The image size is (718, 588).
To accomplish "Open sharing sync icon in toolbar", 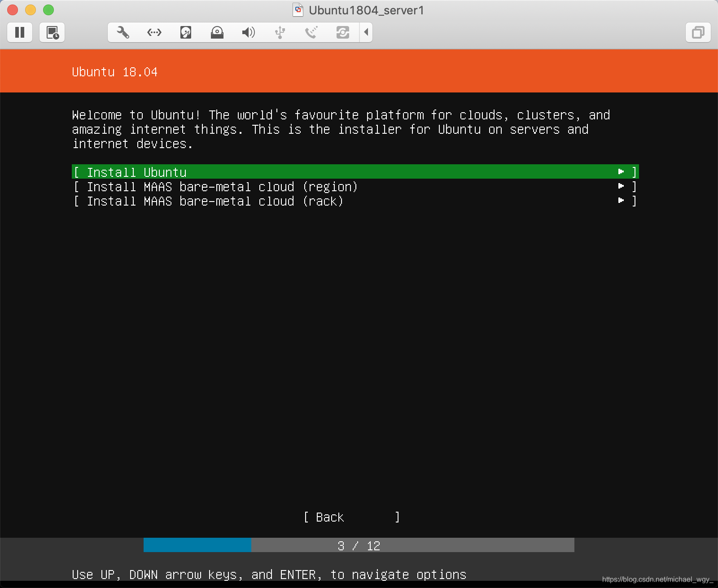I will [x=343, y=32].
